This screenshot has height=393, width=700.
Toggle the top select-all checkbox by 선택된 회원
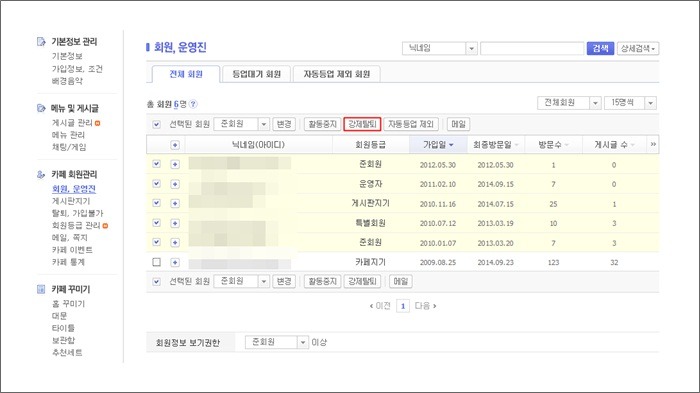coord(156,125)
